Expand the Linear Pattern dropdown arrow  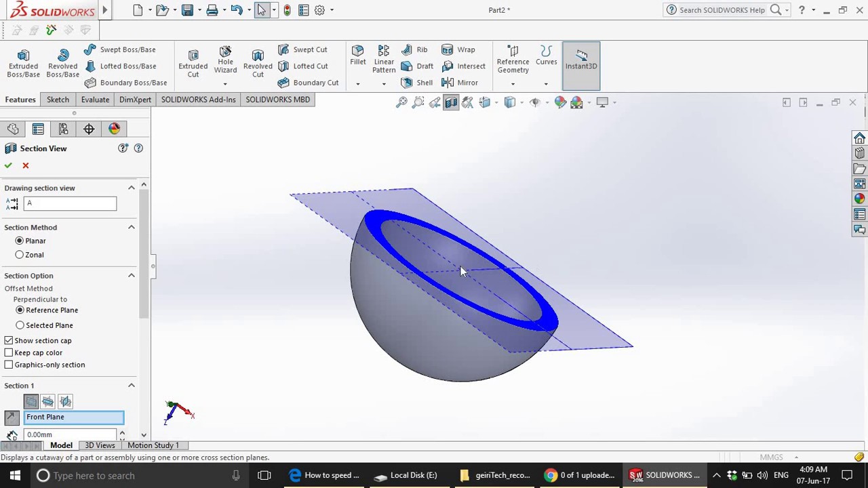384,84
